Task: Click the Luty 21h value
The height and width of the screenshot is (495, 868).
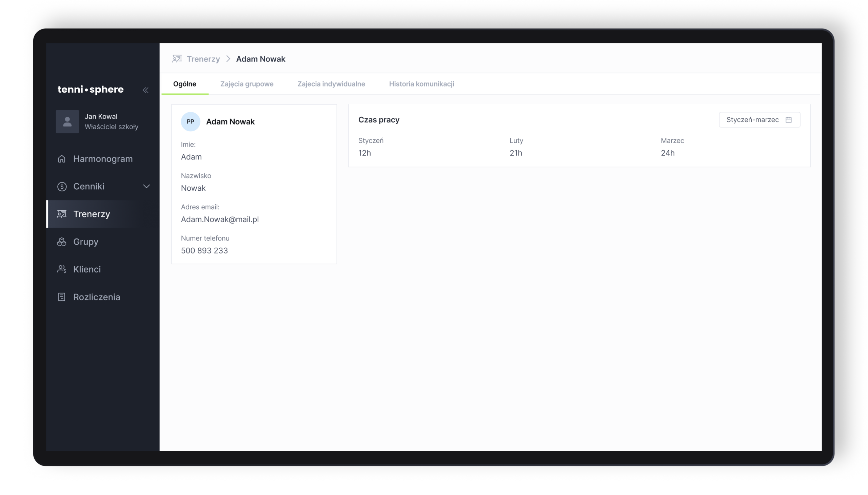Action: point(516,153)
